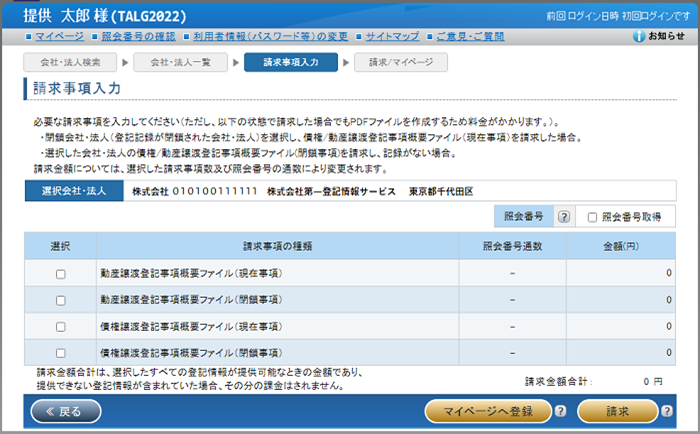Go to 請求/マイページ step
The height and width of the screenshot is (434, 700).
[401, 63]
